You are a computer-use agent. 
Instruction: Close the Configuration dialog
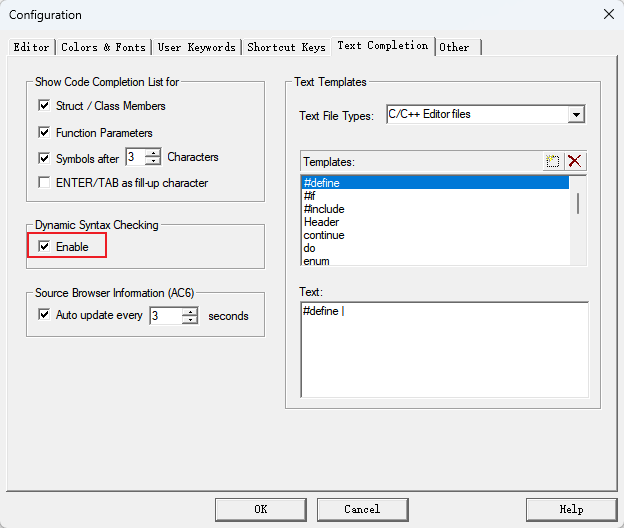click(x=608, y=15)
